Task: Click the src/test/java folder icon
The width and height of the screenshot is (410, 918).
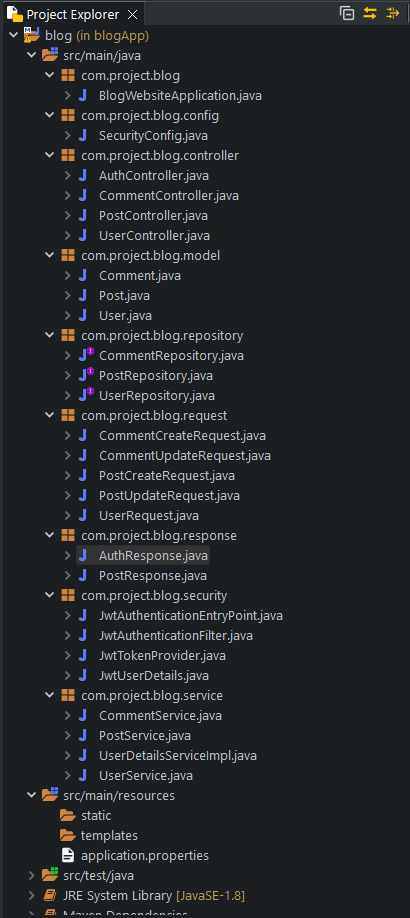Action: [50, 875]
